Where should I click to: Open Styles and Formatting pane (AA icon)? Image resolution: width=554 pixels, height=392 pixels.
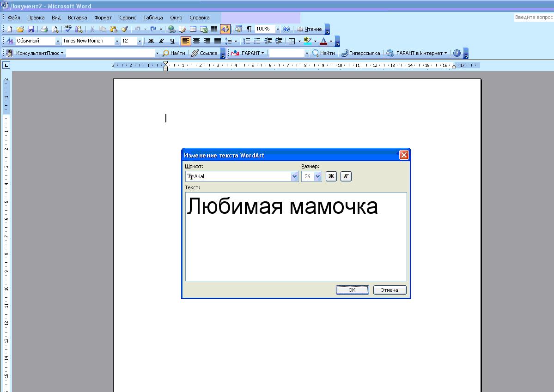pos(10,41)
